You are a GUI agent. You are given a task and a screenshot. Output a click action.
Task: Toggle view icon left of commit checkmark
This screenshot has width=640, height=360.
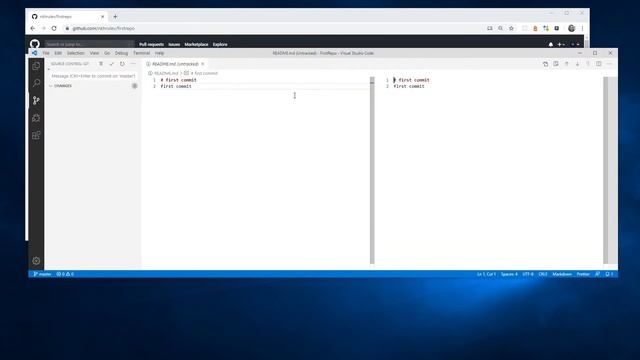point(101,64)
